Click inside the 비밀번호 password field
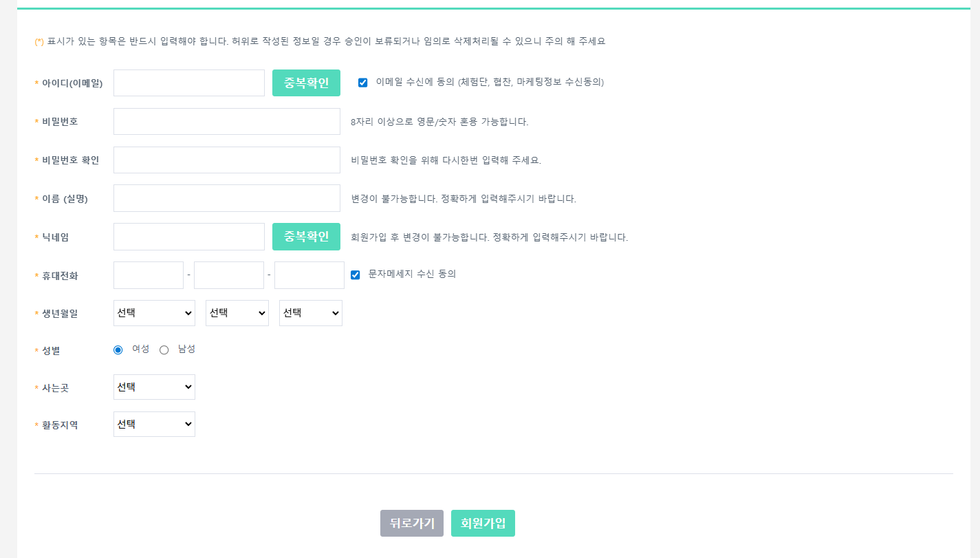 pyautogui.click(x=226, y=121)
